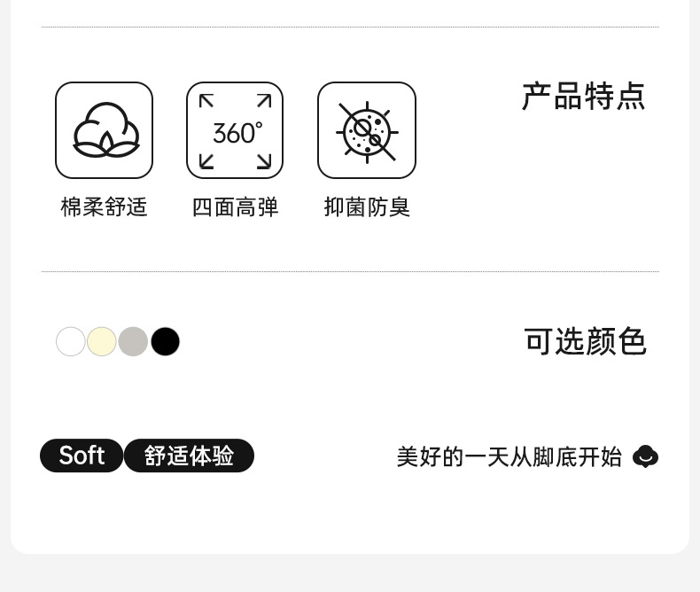Click the dotted divider above 可选颜色

pyautogui.click(x=350, y=272)
